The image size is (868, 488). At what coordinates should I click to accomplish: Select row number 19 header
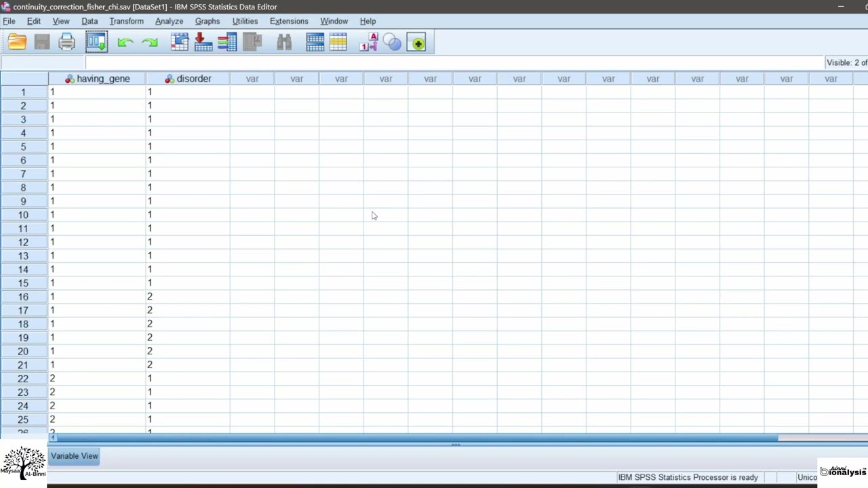tap(23, 338)
